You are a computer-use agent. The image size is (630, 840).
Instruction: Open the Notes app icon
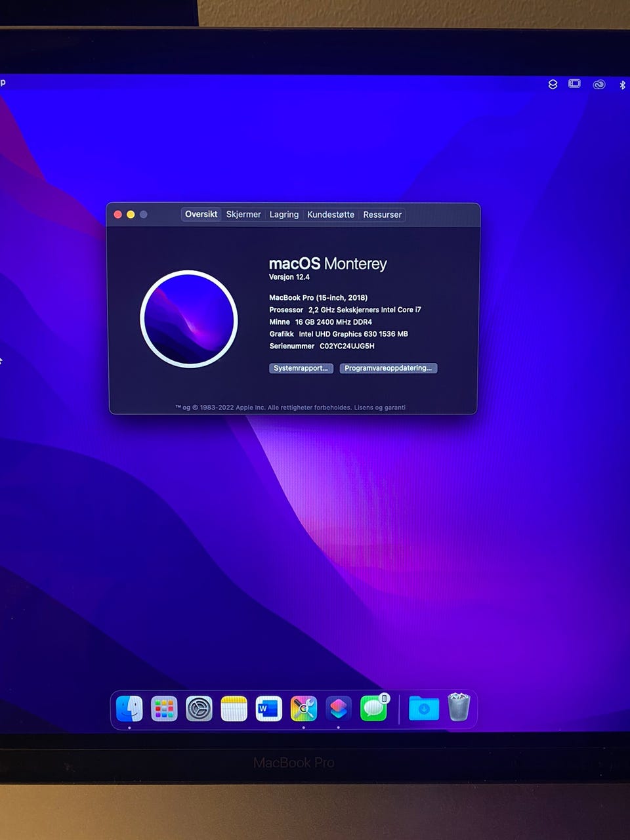(x=234, y=709)
